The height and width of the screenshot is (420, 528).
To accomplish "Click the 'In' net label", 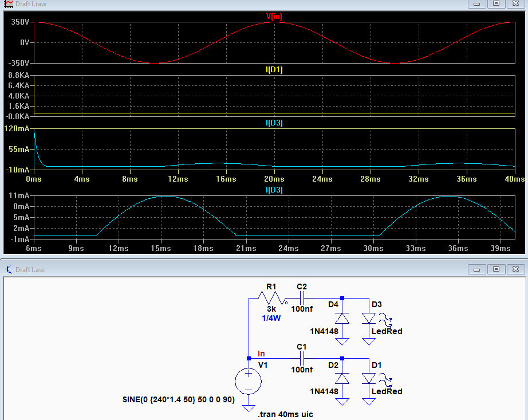I will pos(261,354).
